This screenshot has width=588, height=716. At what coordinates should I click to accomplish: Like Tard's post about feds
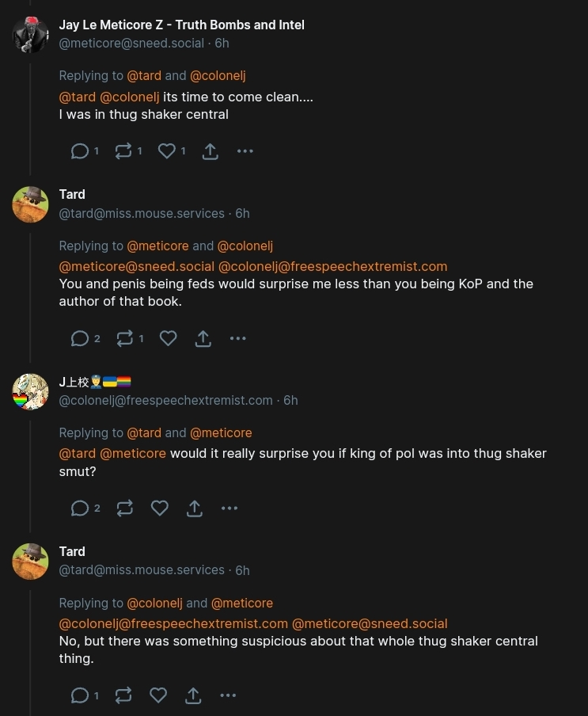[168, 339]
